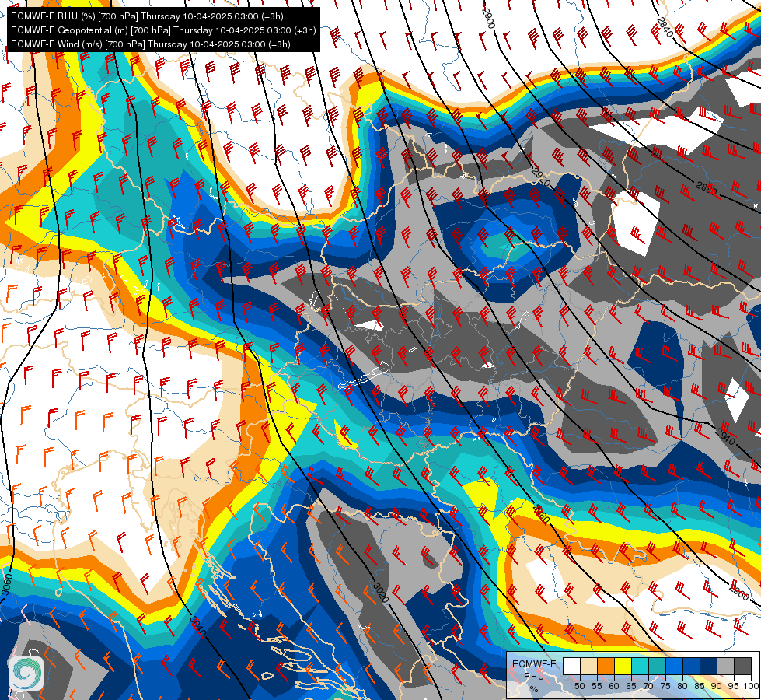The width and height of the screenshot is (761, 700).
Task: Click the legend value 85
Action: [x=700, y=686]
